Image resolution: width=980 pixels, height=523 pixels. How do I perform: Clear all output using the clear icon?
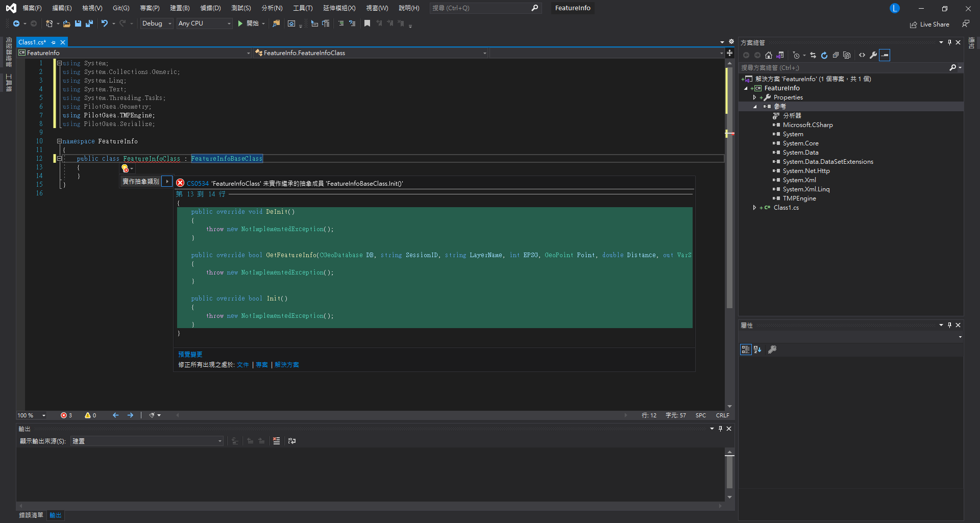[x=276, y=441]
